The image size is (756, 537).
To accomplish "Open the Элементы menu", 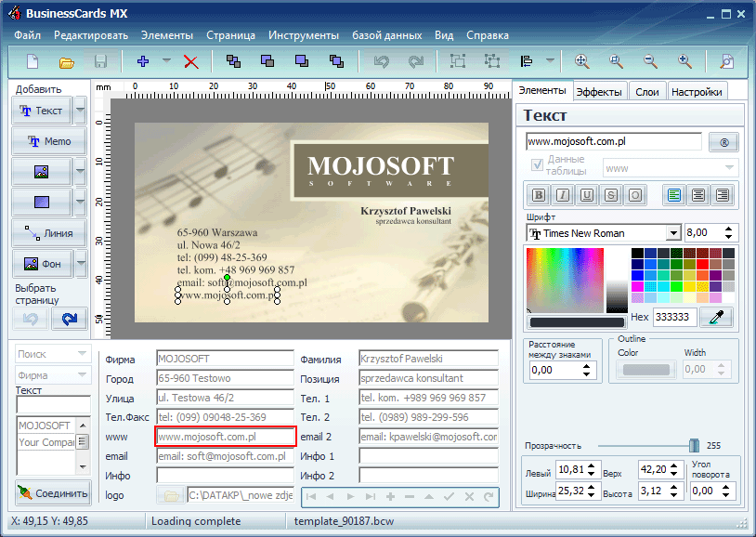I will coord(167,35).
